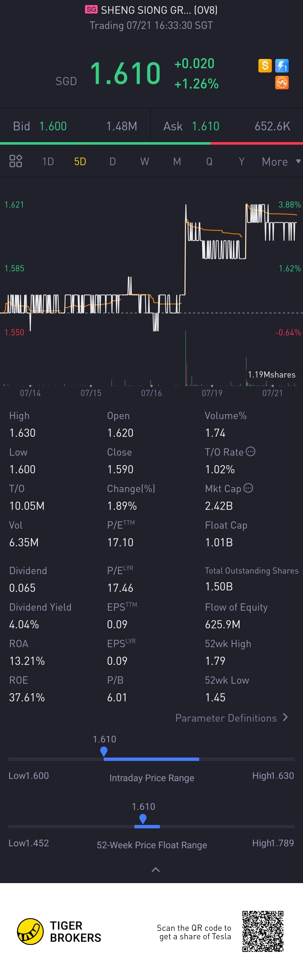The height and width of the screenshot is (980, 303).
Task: Tap the High1.789 range label
Action: [273, 843]
